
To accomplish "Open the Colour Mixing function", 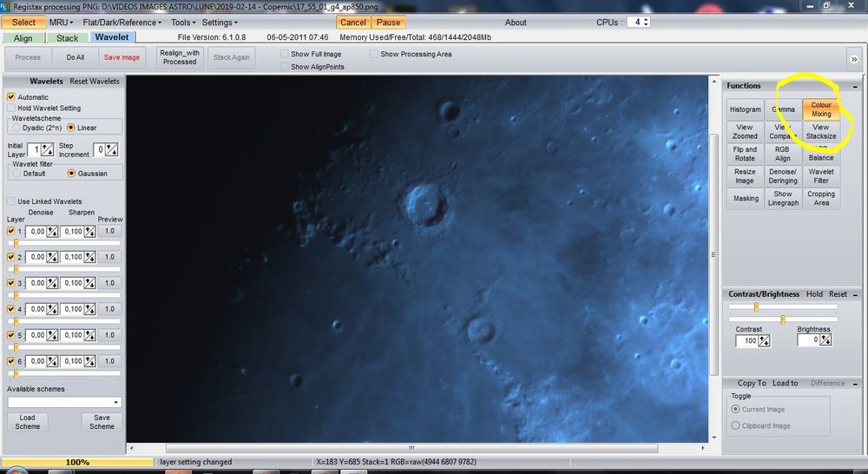I will pos(821,109).
